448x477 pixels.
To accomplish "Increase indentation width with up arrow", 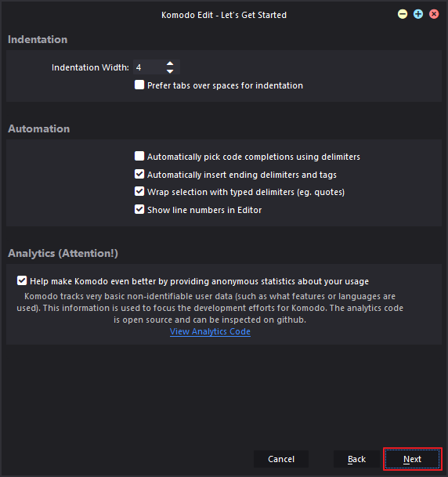I will click(x=170, y=63).
